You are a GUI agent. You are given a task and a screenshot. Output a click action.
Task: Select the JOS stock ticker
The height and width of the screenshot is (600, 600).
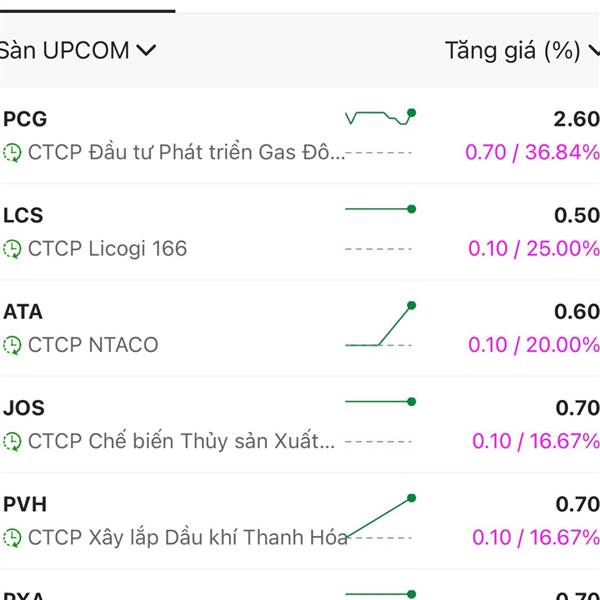pos(24,408)
